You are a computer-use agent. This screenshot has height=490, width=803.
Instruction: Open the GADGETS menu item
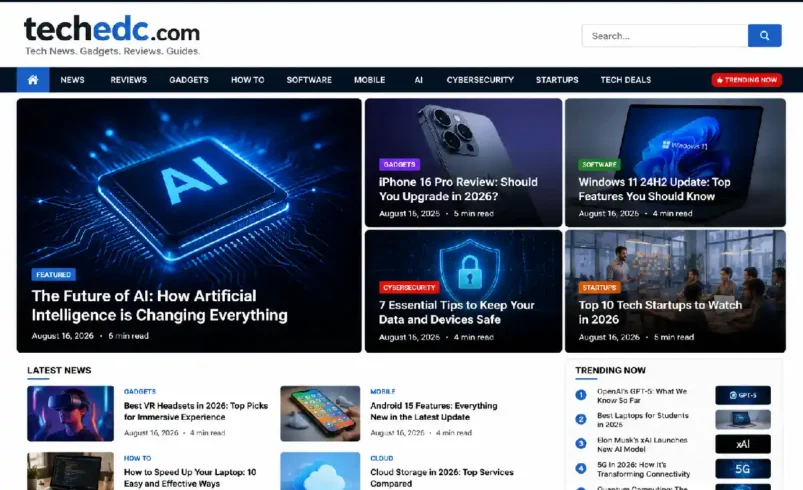coord(189,80)
